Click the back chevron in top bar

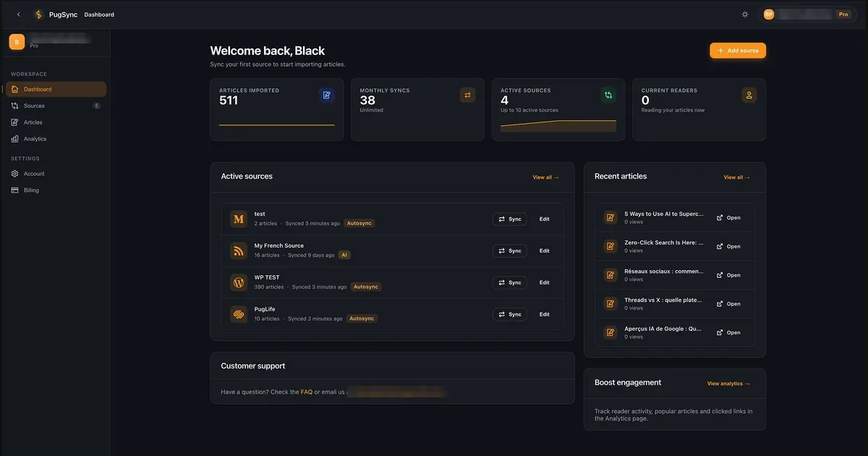click(x=19, y=14)
